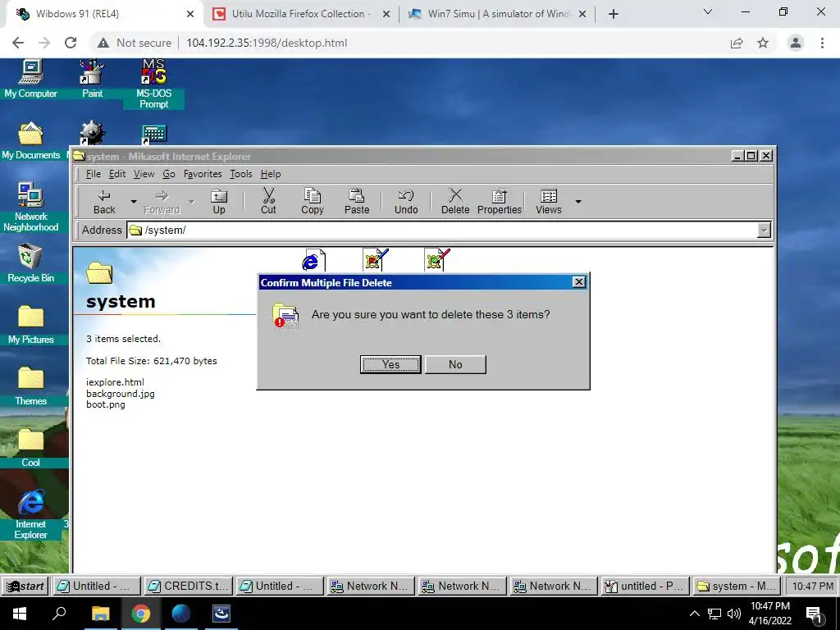Click the Forward toolbar icon
Image resolution: width=840 pixels, height=630 pixels.
162,202
